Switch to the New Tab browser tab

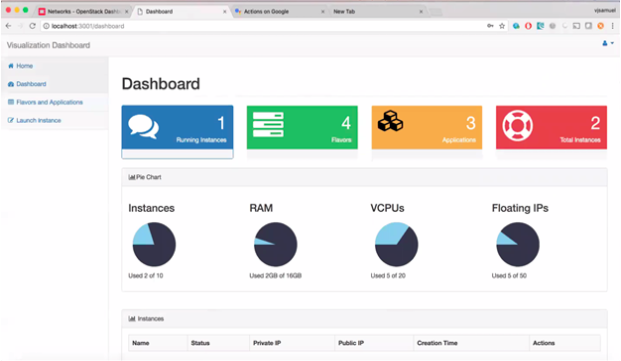(377, 11)
